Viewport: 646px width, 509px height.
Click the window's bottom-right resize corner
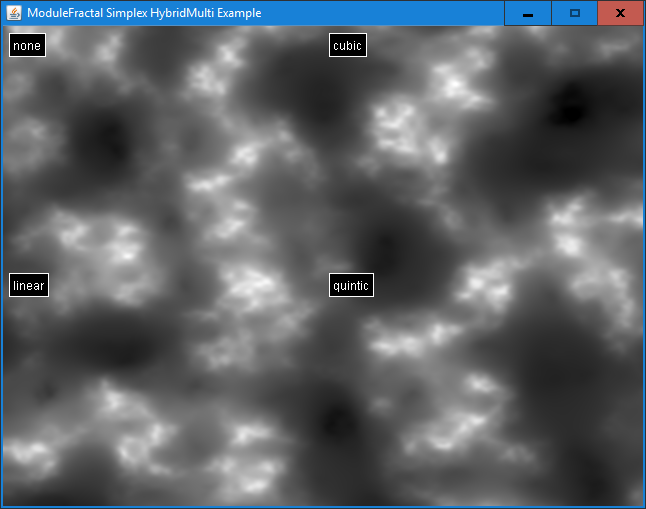(x=642, y=505)
